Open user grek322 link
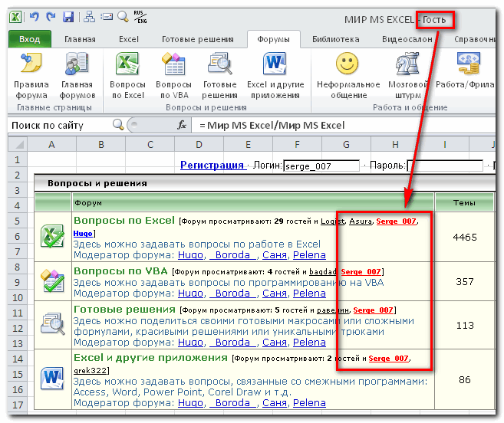Image resolution: width=504 pixels, height=423 pixels. click(91, 371)
